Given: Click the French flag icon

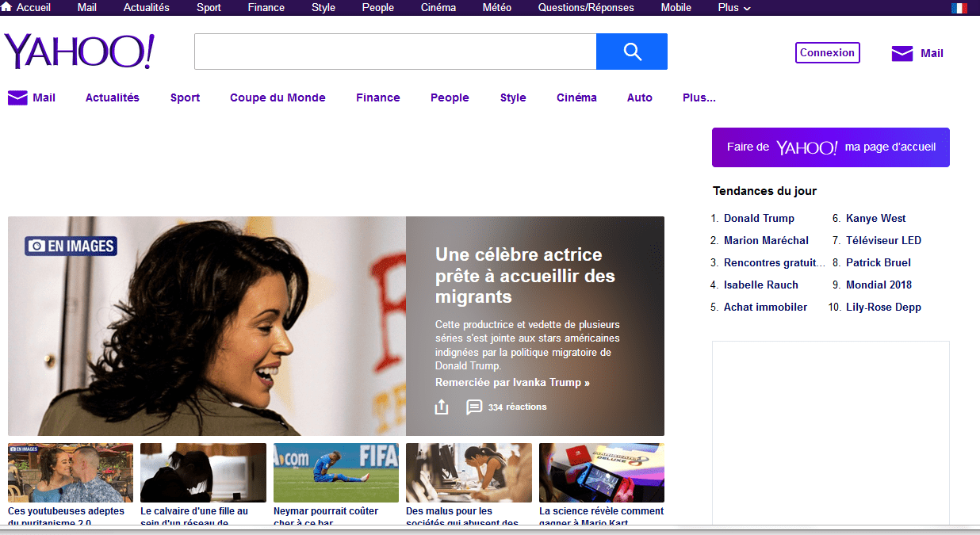Looking at the screenshot, I should tap(959, 8).
